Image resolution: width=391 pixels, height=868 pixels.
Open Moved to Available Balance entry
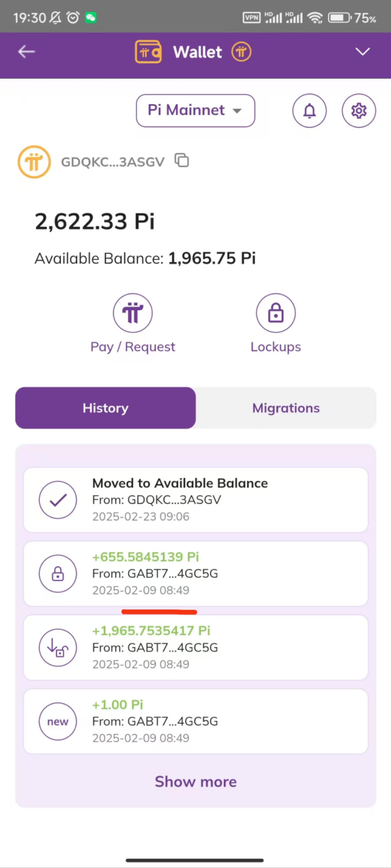tap(196, 500)
